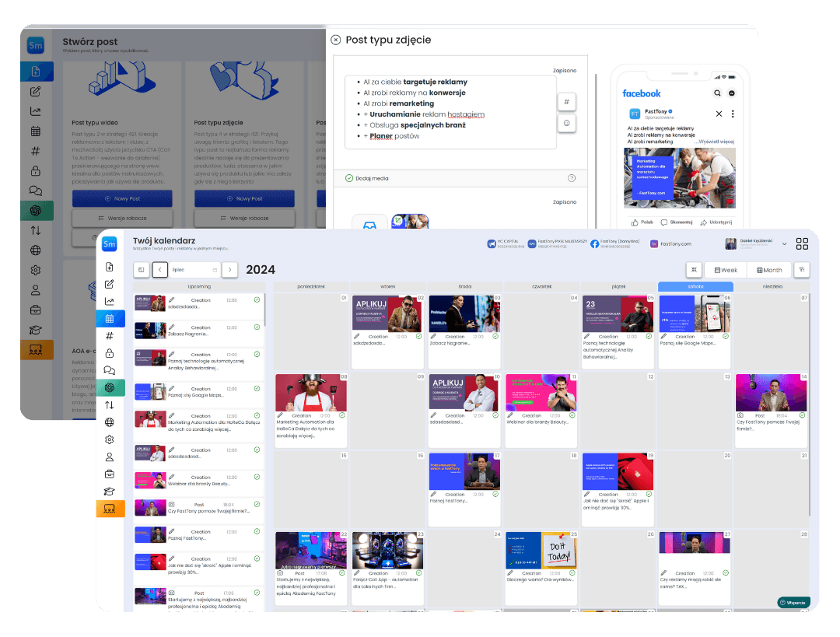Viewport: 840px width, 637px height.
Task: Toggle the side panel icon left of the month navigator
Action: pyautogui.click(x=141, y=269)
